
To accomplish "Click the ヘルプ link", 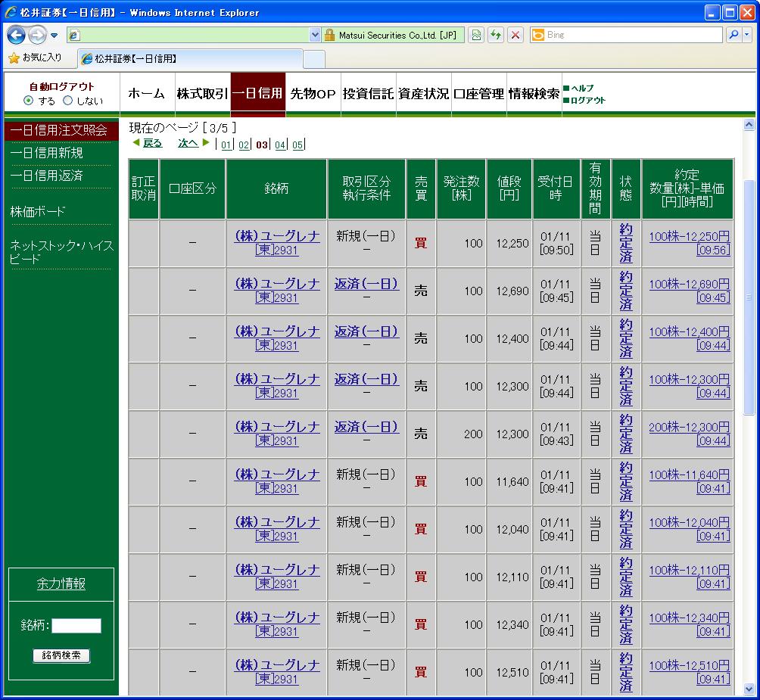I will pyautogui.click(x=582, y=89).
